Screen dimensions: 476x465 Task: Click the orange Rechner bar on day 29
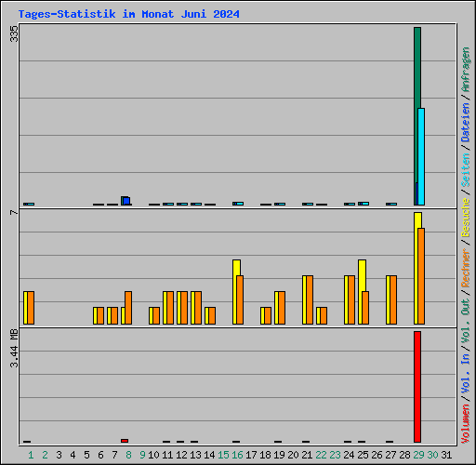(421, 276)
